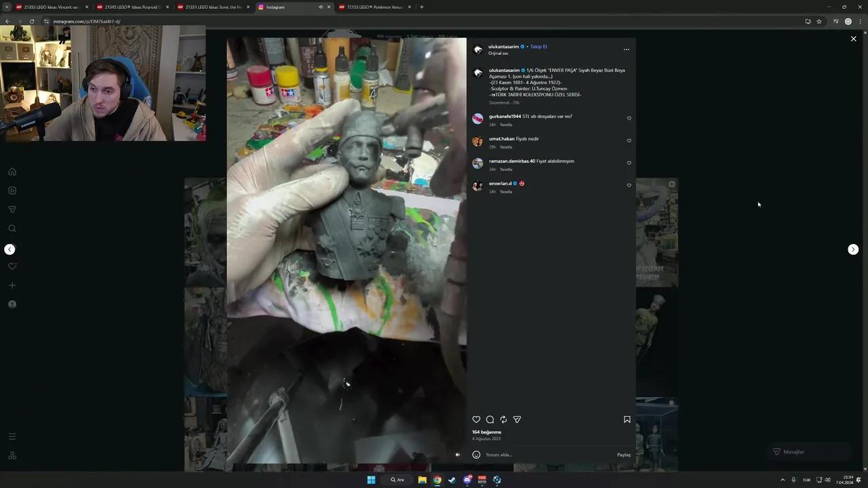The height and width of the screenshot is (488, 868).
Task: Open the gurkanefe1944 commenter profile
Action: tap(505, 117)
